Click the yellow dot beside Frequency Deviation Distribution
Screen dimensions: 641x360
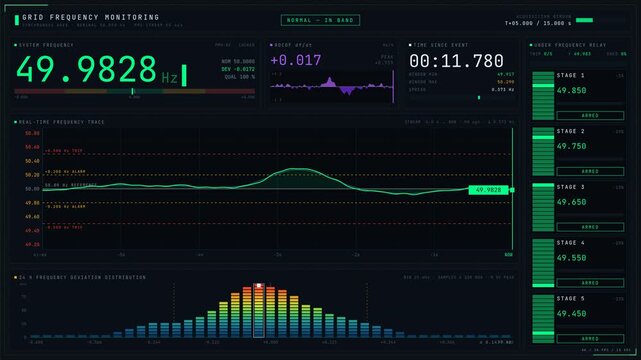click(16, 277)
